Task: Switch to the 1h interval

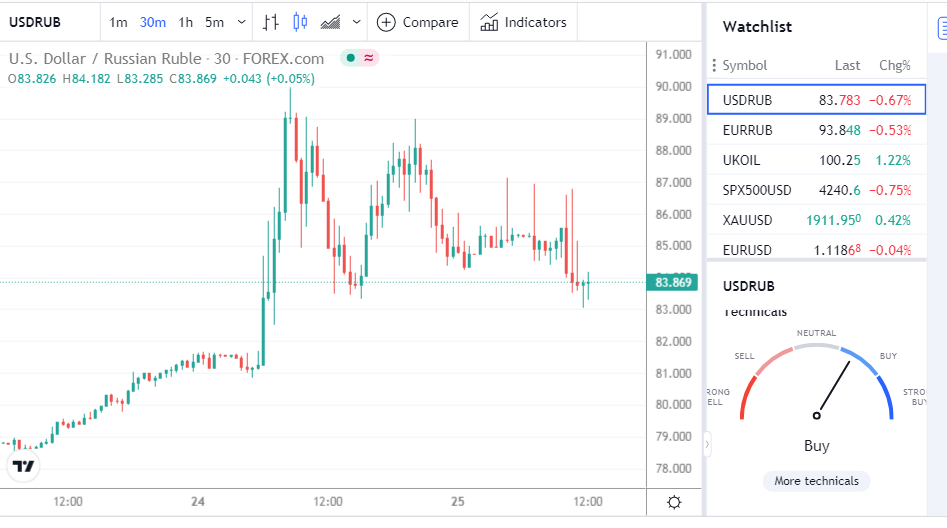Action: click(185, 22)
